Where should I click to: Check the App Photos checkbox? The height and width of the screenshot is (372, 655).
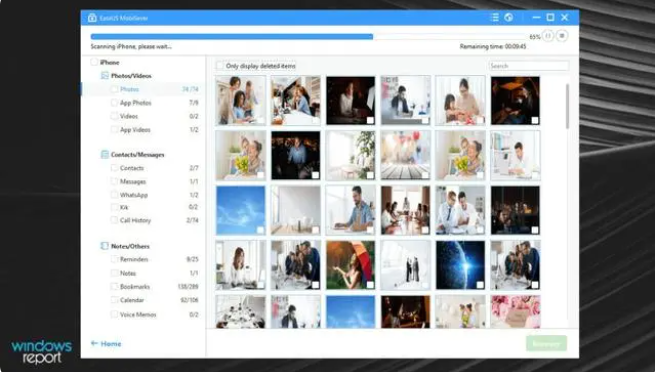pos(114,102)
